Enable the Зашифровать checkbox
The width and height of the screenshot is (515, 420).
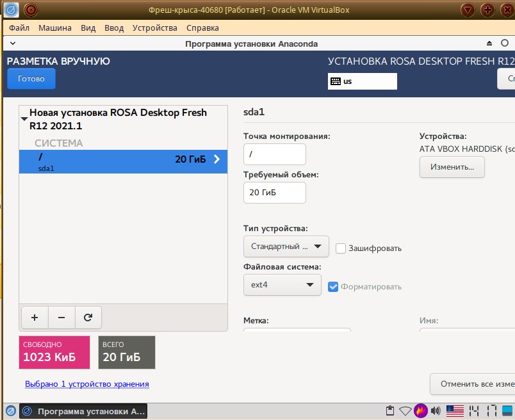tap(341, 248)
